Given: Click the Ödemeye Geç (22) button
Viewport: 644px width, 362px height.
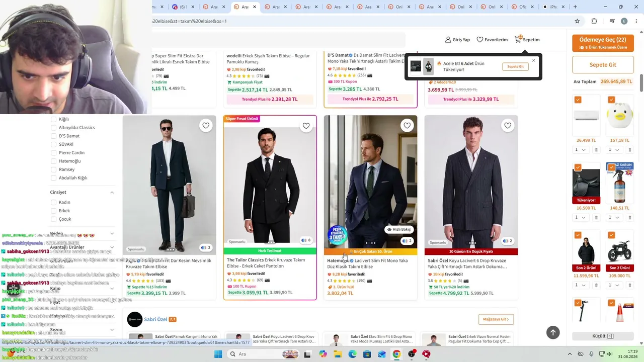Looking at the screenshot, I should pos(603,43).
